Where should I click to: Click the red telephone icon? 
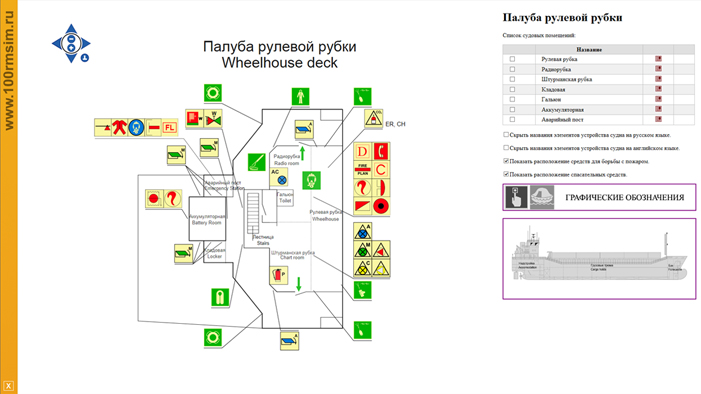[x=381, y=152]
